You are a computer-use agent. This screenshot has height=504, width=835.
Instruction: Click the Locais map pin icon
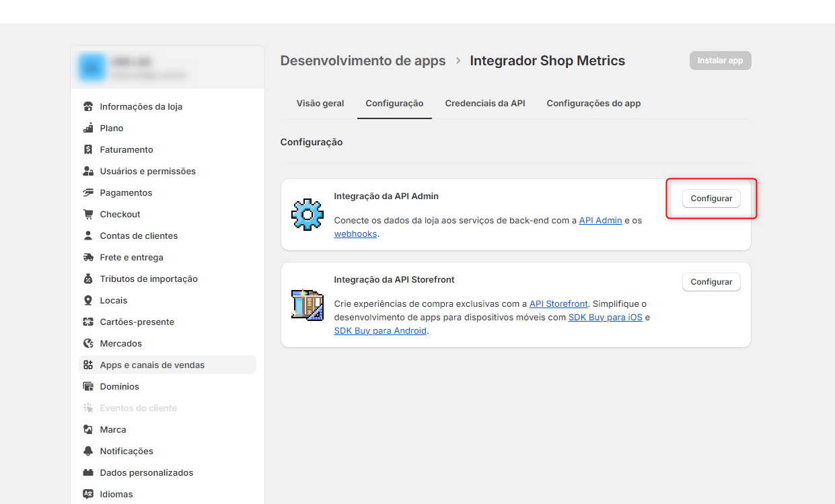point(88,300)
